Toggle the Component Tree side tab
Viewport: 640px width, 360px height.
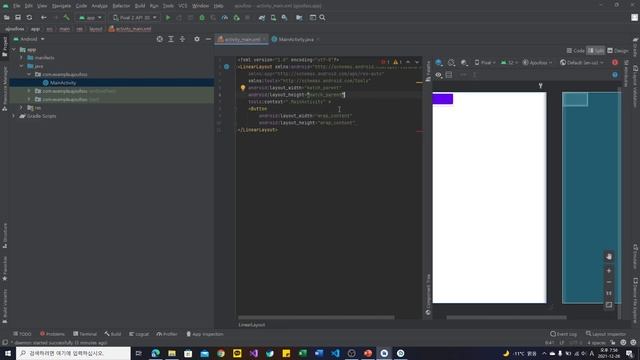point(428,295)
